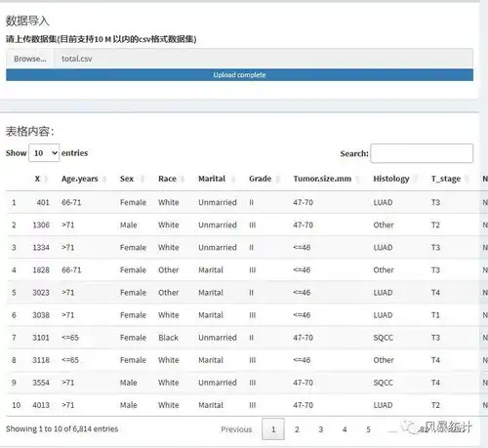The image size is (488, 448).
Task: Sort table by T_stage column
Action: tap(446, 179)
